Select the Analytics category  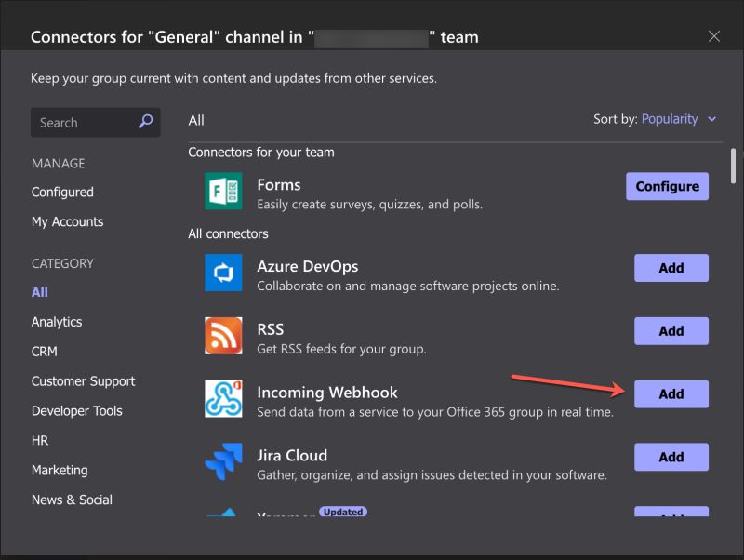pyautogui.click(x=56, y=322)
